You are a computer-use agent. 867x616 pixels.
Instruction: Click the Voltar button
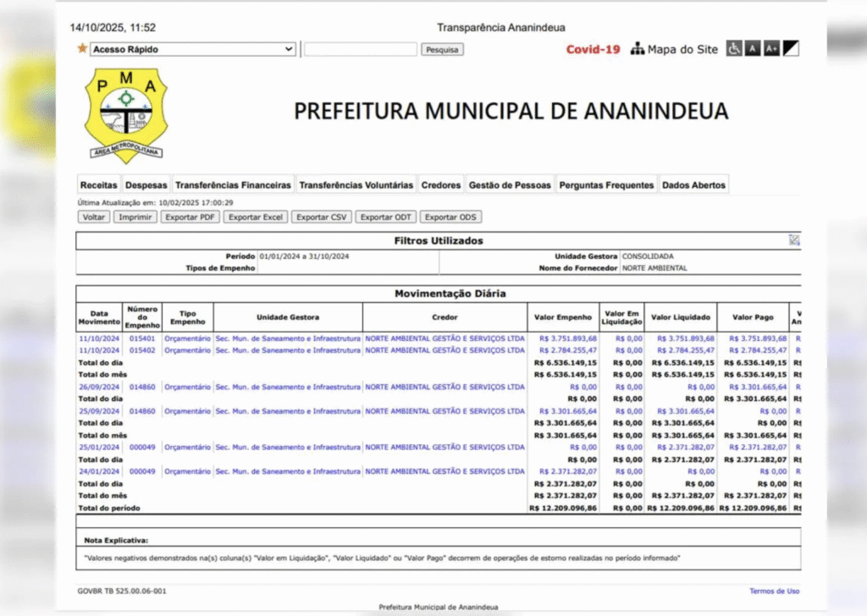pos(93,217)
